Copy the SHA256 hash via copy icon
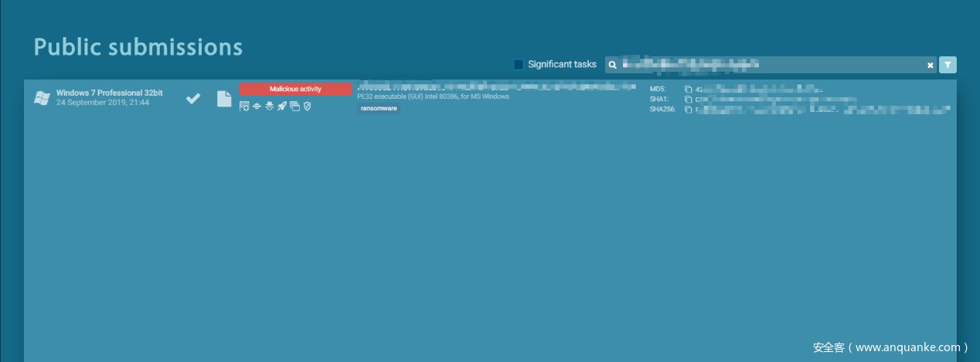The image size is (980, 362). 689,110
